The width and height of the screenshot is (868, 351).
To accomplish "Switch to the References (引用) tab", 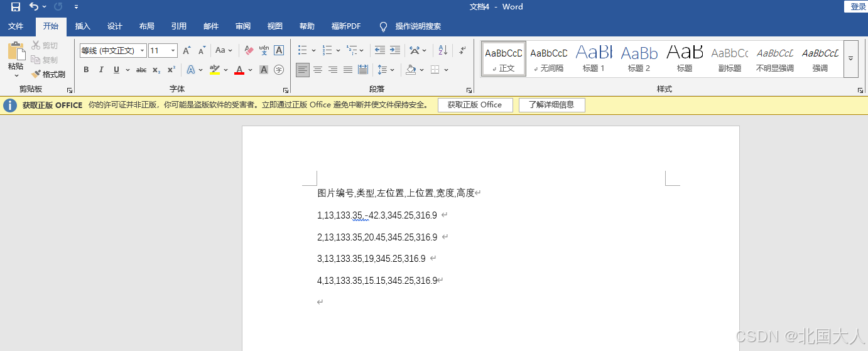I will click(x=179, y=26).
